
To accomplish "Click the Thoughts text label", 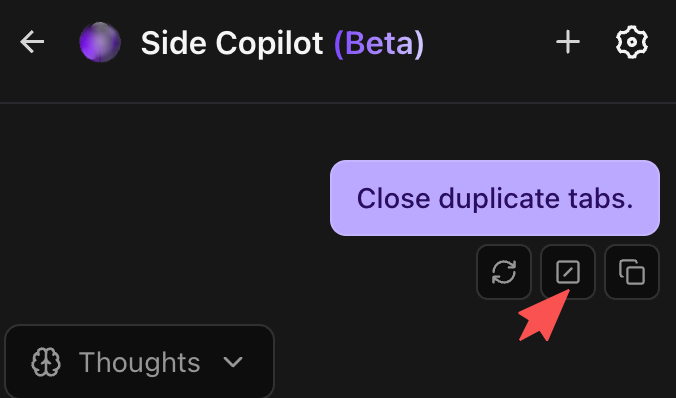I will pos(140,362).
